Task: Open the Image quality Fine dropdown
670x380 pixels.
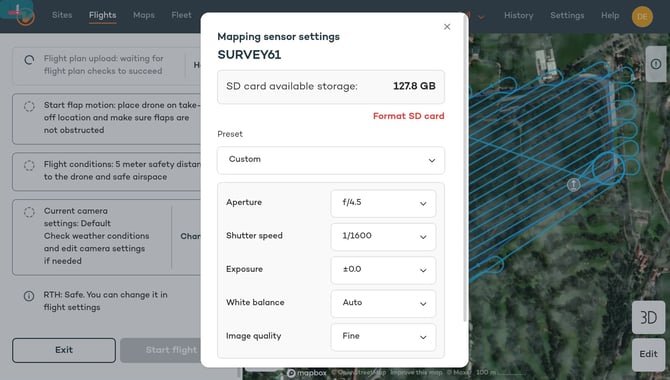Action: pos(383,337)
